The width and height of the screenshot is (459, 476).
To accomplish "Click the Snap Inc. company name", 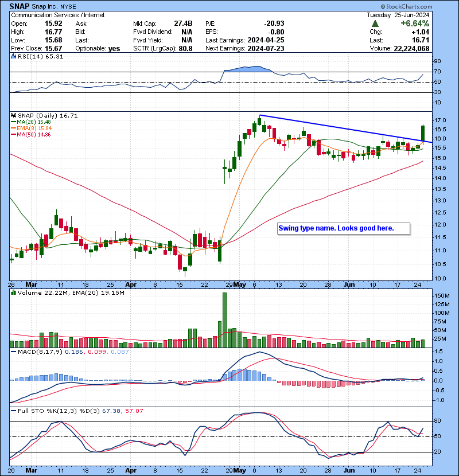I will coord(44,7).
